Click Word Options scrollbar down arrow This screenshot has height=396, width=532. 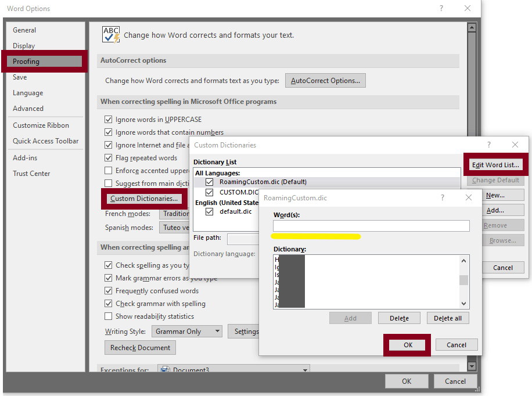[472, 366]
